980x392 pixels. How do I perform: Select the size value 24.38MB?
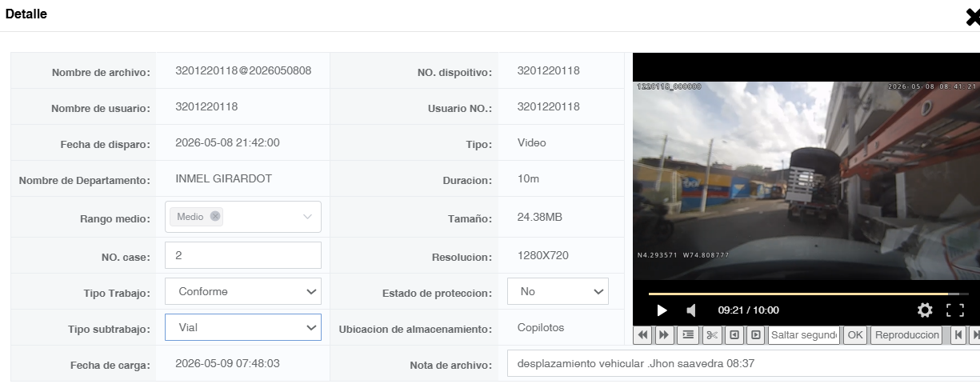coord(540,217)
